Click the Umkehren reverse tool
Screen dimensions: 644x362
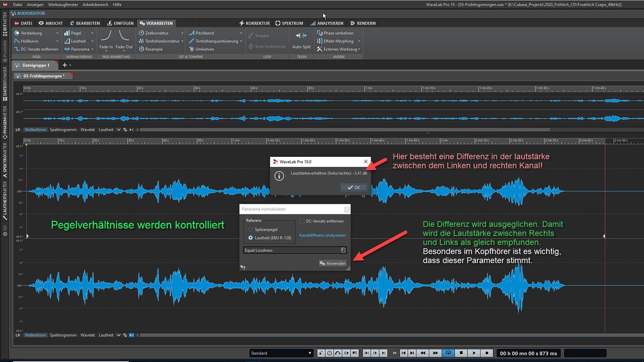[x=202, y=49]
